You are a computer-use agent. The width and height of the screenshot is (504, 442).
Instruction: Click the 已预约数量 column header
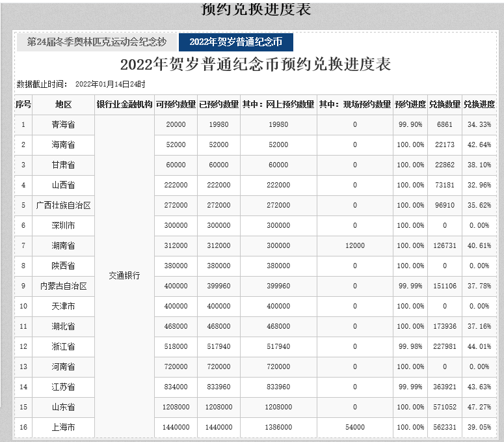tap(219, 104)
